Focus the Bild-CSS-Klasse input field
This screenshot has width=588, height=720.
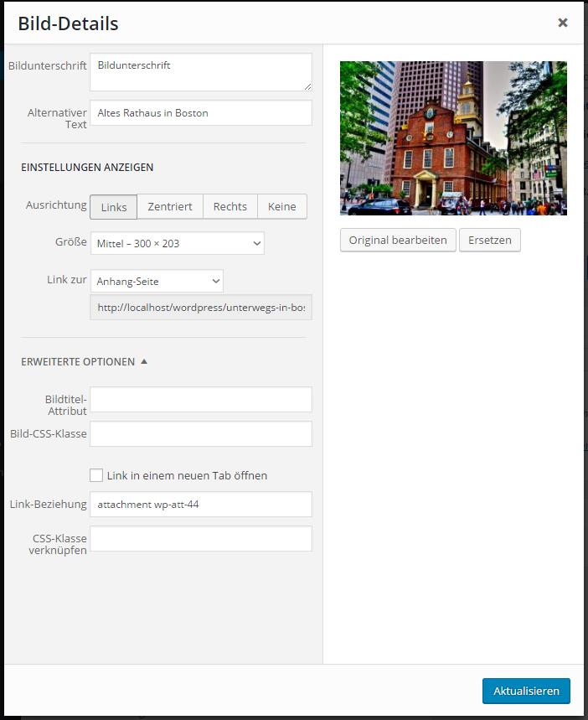(200, 434)
